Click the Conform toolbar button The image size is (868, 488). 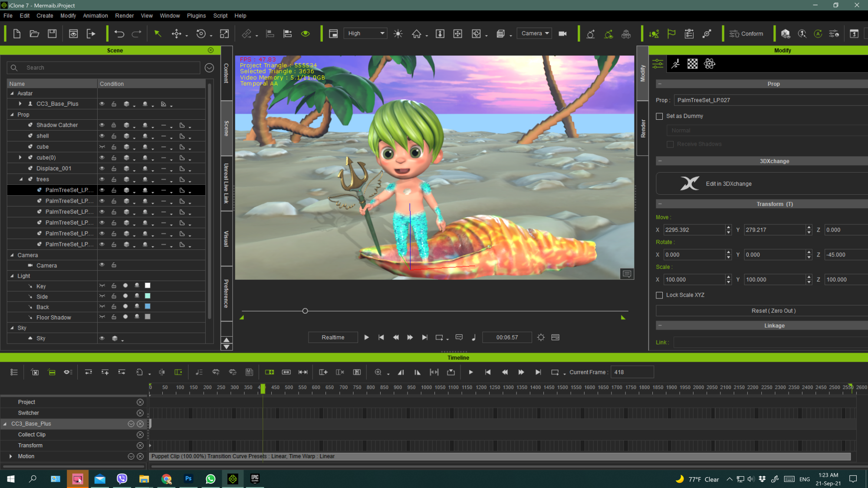click(x=746, y=34)
